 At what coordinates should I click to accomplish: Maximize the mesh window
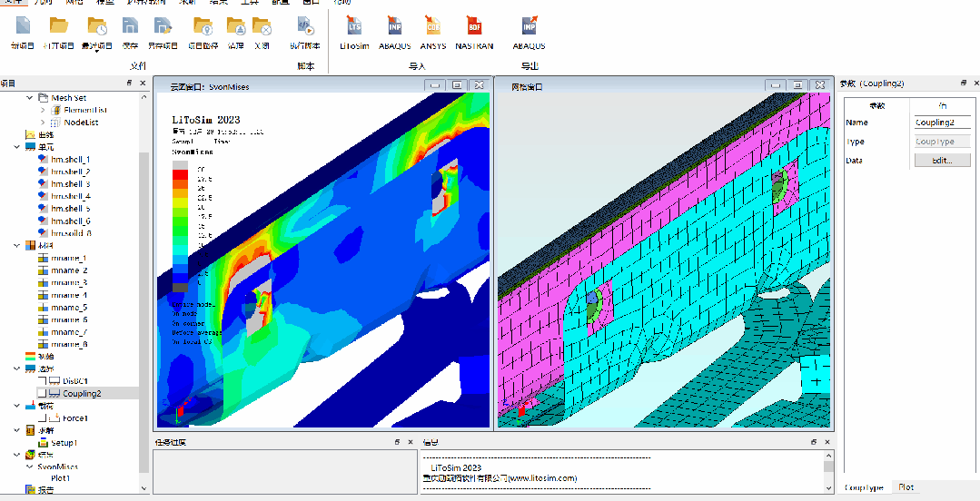click(797, 85)
